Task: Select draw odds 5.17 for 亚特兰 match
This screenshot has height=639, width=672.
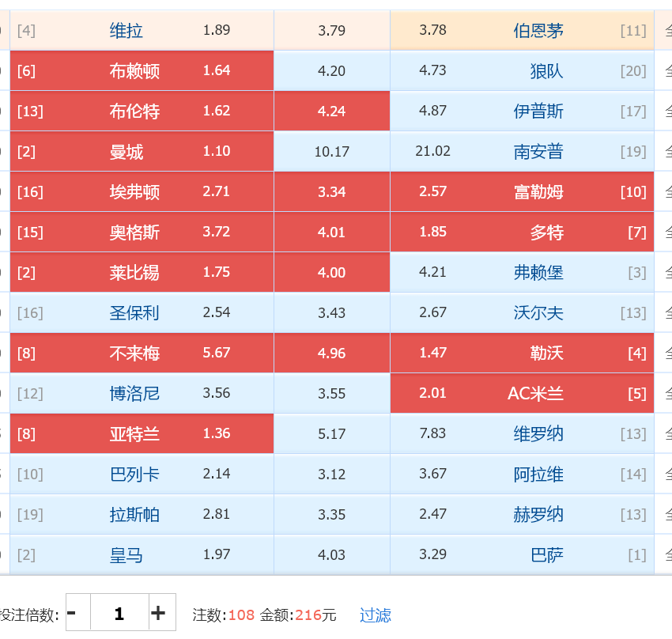Action: (x=332, y=433)
